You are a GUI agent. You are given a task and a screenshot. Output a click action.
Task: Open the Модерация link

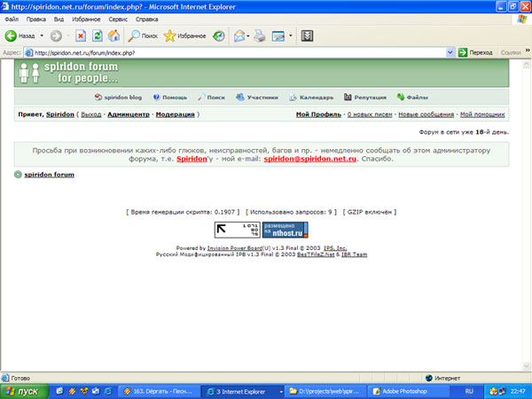point(175,114)
